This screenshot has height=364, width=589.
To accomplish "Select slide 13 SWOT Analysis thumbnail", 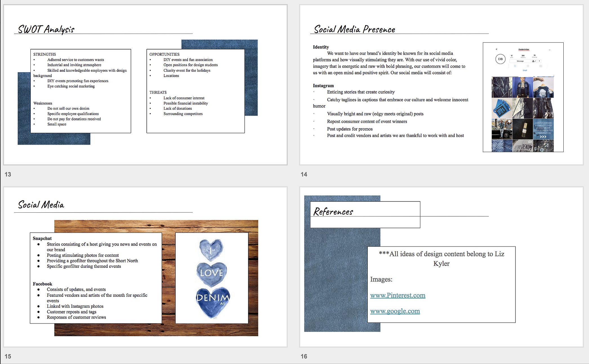I will click(x=145, y=84).
